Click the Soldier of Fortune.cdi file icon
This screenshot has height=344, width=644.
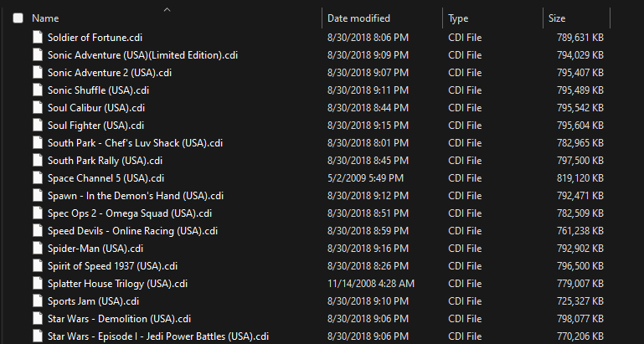38,38
